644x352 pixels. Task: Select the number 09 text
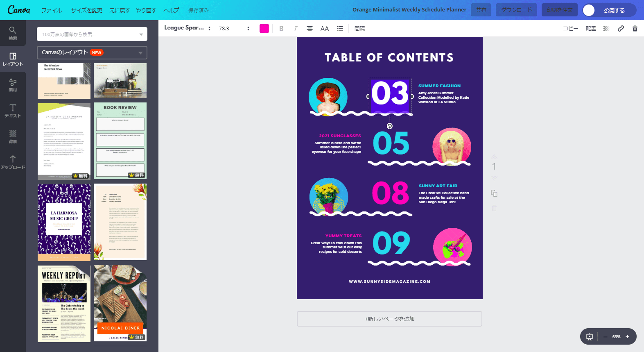click(x=391, y=243)
